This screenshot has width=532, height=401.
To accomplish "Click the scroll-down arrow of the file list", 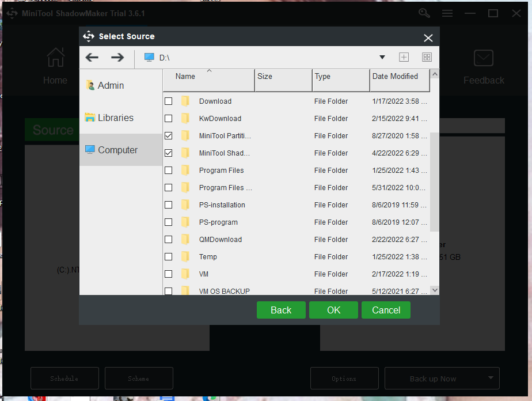I will (x=435, y=290).
